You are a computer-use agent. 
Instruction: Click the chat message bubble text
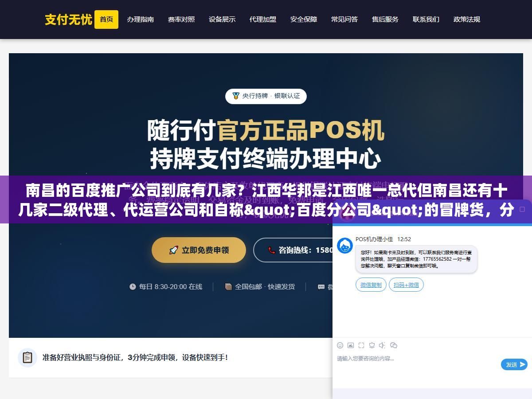(416, 259)
